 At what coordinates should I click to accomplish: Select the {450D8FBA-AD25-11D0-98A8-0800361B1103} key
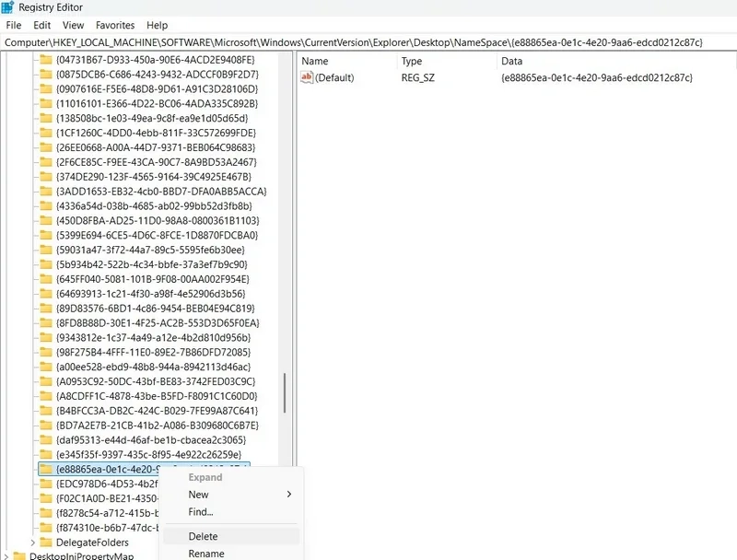click(158, 220)
